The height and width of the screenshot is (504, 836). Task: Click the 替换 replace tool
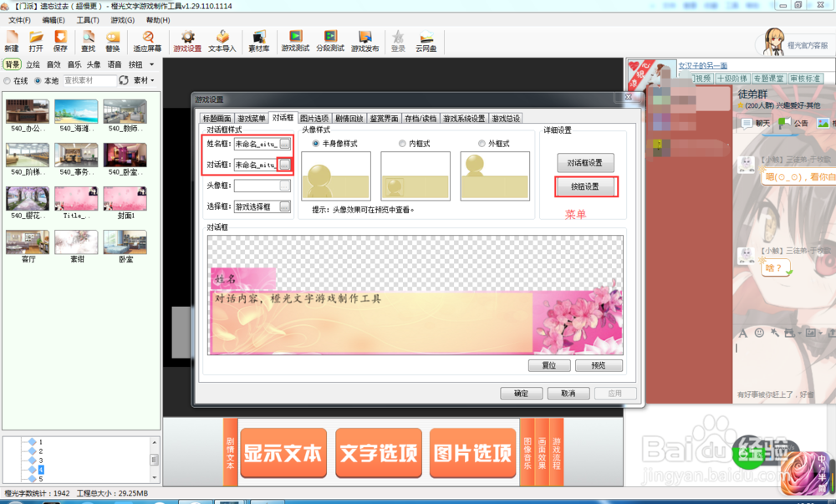[x=113, y=42]
